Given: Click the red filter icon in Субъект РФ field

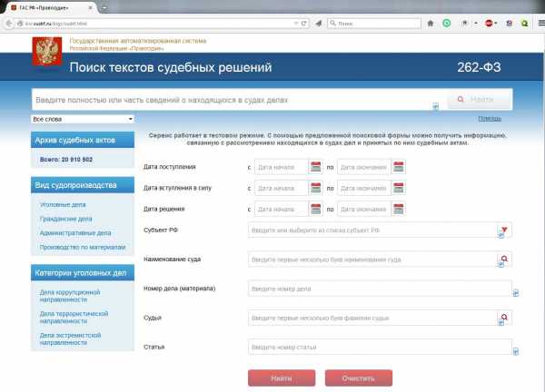Looking at the screenshot, I should 504,230.
